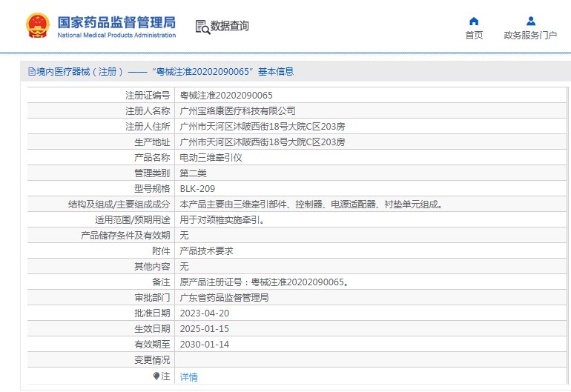Click the 数据查询 magnifier document icon
The height and width of the screenshot is (392, 571).
(202, 27)
